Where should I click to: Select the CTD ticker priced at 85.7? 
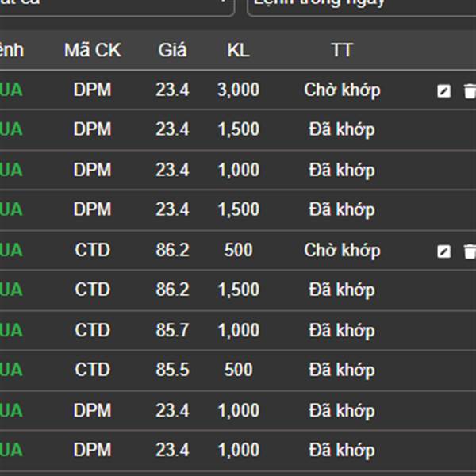[x=92, y=330]
